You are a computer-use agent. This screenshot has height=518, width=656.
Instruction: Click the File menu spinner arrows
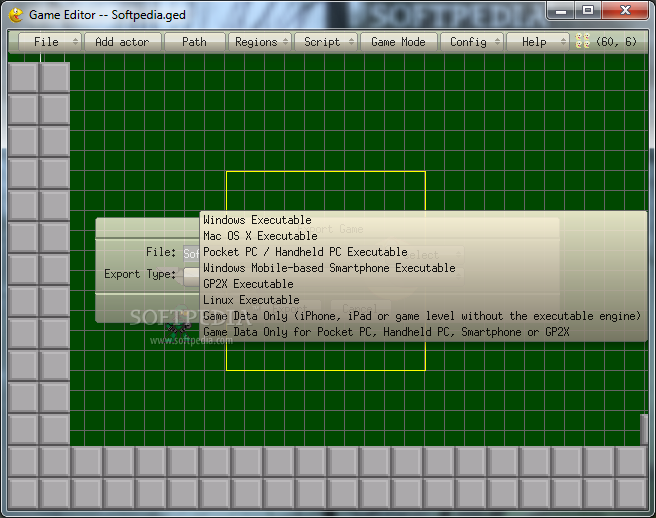pyautogui.click(x=75, y=42)
